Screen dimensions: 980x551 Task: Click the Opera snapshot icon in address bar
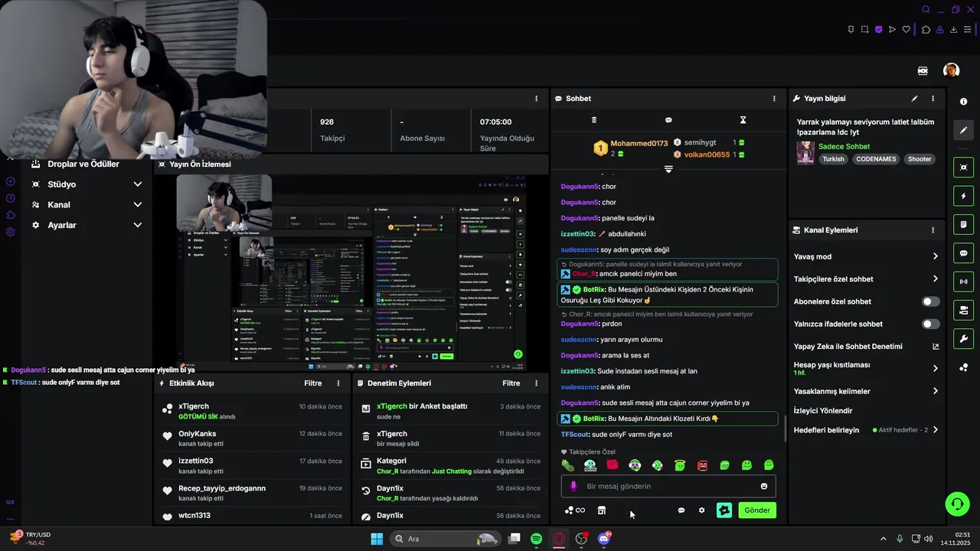[x=864, y=30]
